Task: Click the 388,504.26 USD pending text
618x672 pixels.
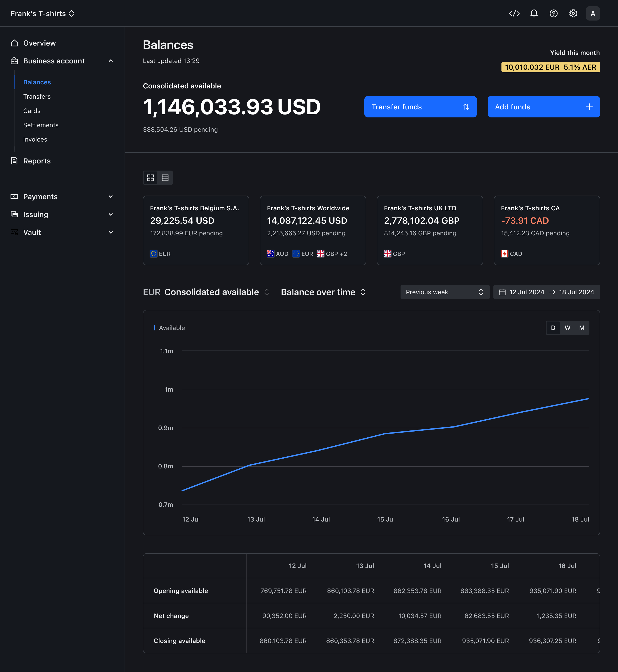Action: pos(180,129)
